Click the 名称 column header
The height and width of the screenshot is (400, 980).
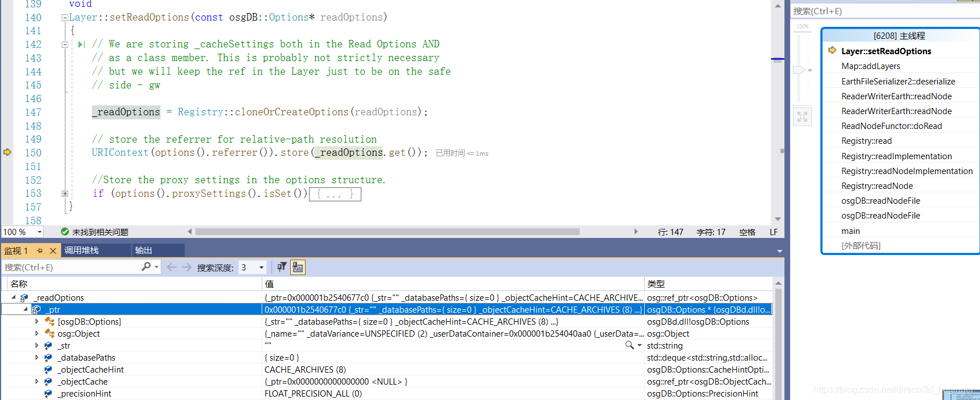(x=133, y=284)
